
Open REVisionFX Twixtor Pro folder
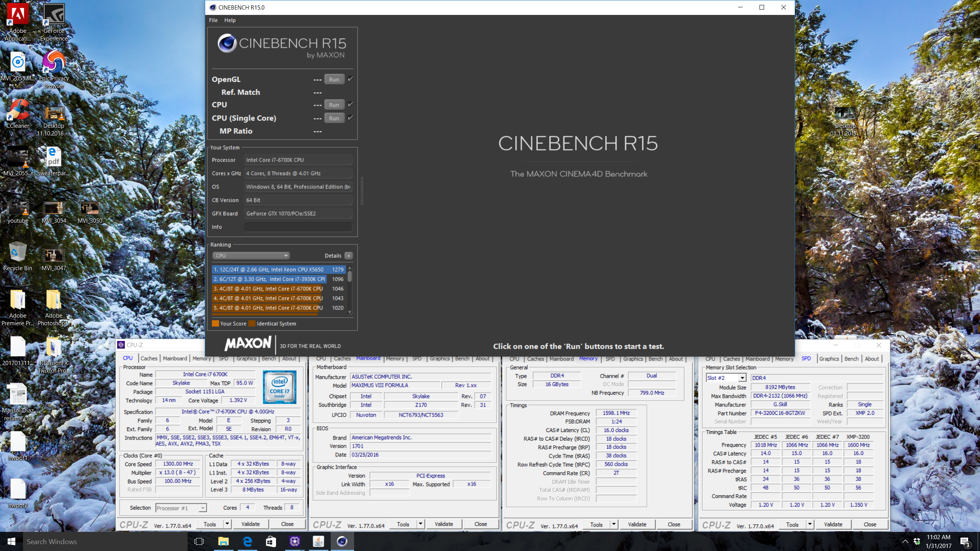pyautogui.click(x=54, y=355)
